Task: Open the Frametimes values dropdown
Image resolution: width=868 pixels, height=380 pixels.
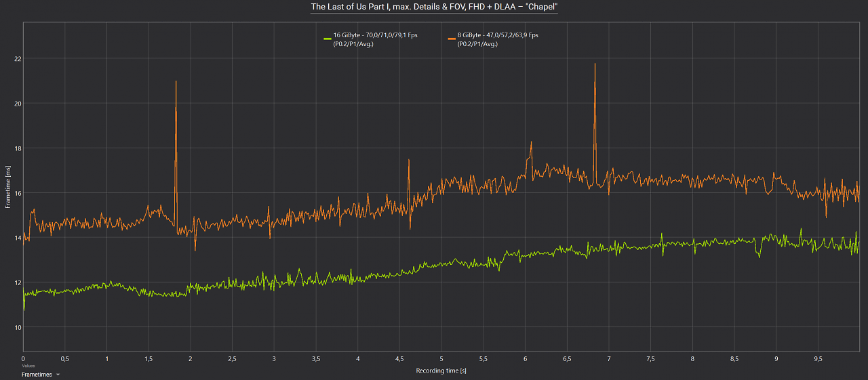Action: point(40,375)
